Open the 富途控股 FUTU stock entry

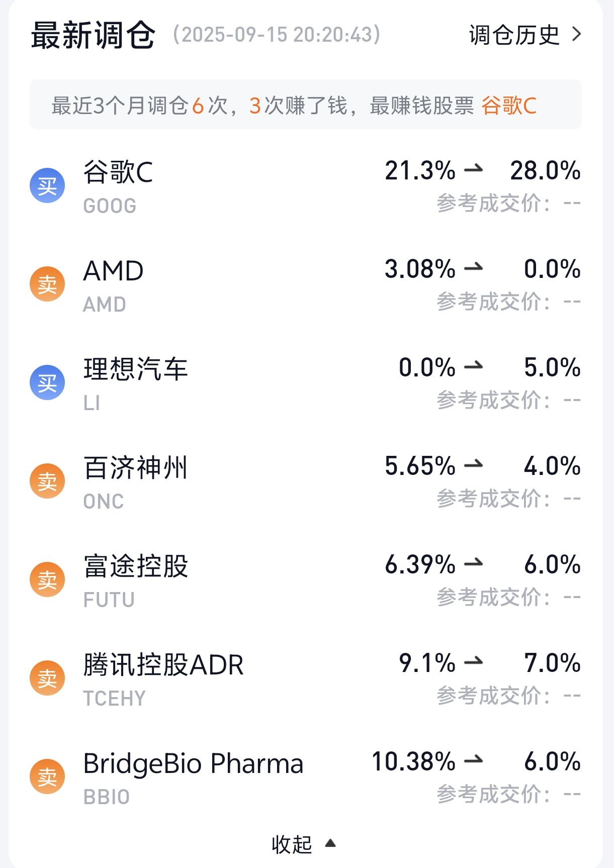[136, 566]
